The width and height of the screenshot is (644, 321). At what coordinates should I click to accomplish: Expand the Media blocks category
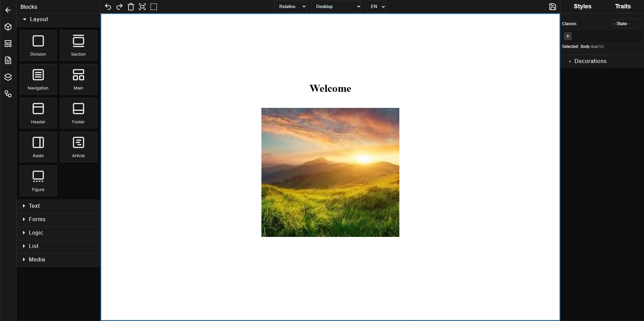tap(37, 260)
